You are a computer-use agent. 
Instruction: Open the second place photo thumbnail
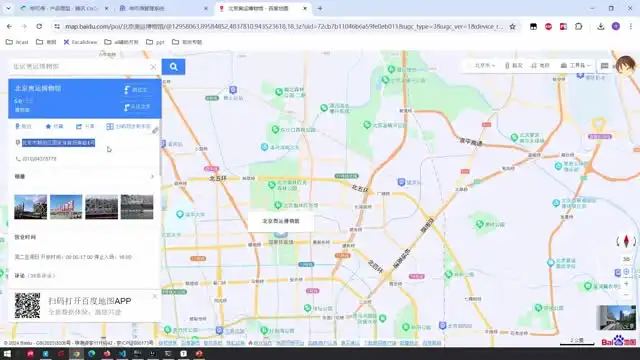[66, 207]
